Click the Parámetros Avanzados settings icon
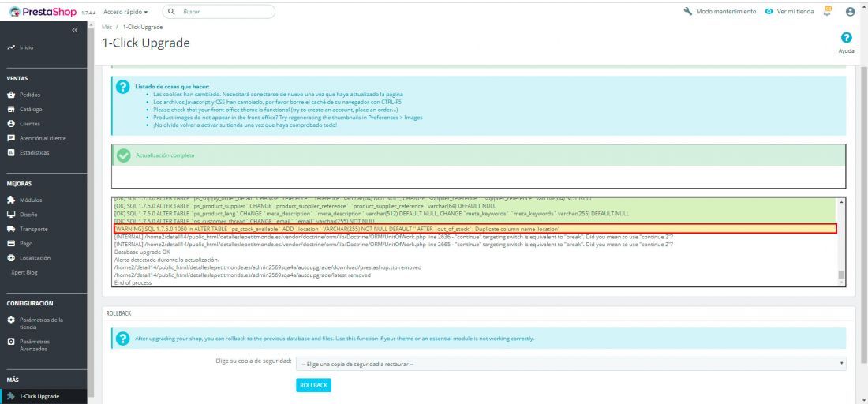The height and width of the screenshot is (404, 868). [10, 342]
